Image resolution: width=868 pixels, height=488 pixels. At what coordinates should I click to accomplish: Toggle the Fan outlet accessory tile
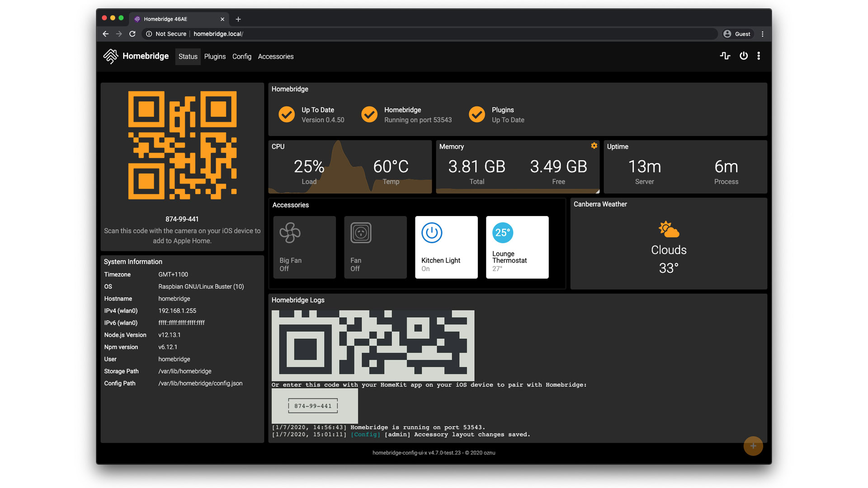[375, 247]
